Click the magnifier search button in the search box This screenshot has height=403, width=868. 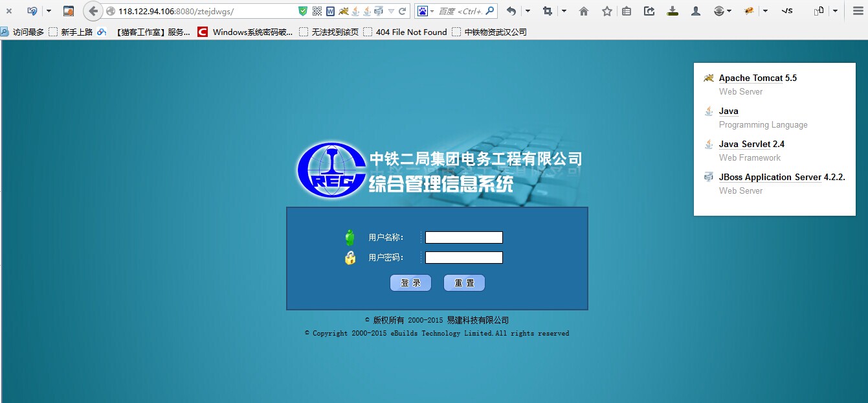coord(490,11)
